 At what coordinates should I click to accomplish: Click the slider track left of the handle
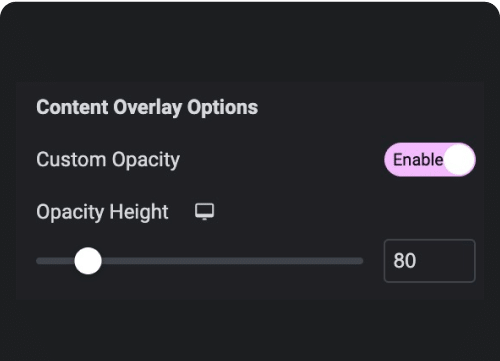[x=55, y=261]
